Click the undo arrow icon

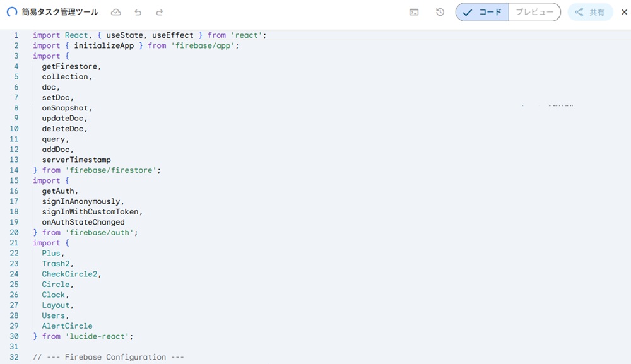138,11
